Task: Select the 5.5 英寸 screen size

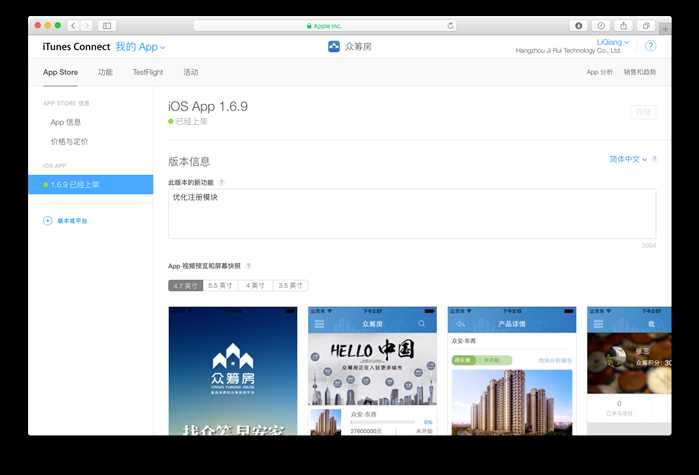Action: (220, 286)
